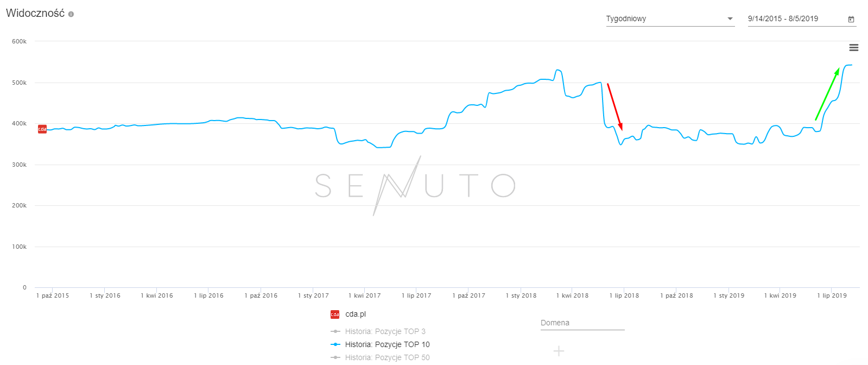
Task: Toggle Historia: Pozycje TOP 3 series
Action: 385,331
